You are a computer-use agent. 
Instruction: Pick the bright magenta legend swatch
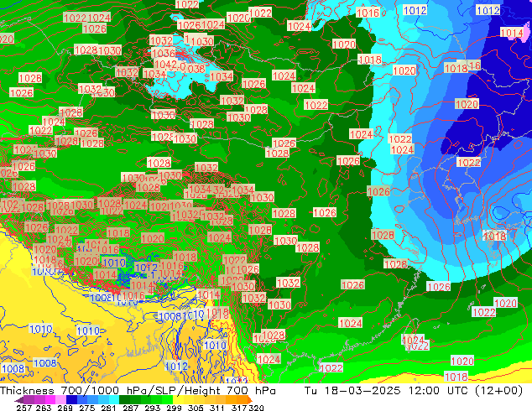tap(50, 399)
